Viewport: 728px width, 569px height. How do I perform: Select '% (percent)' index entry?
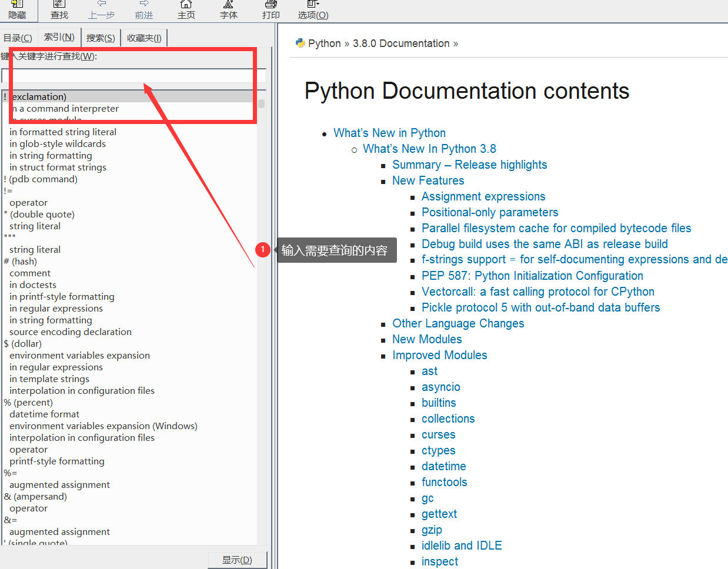[28, 403]
